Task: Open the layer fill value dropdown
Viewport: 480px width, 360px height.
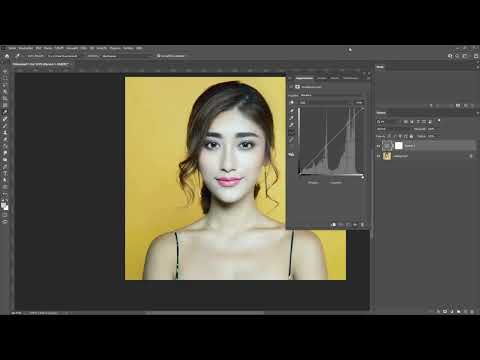Action: pos(434,136)
